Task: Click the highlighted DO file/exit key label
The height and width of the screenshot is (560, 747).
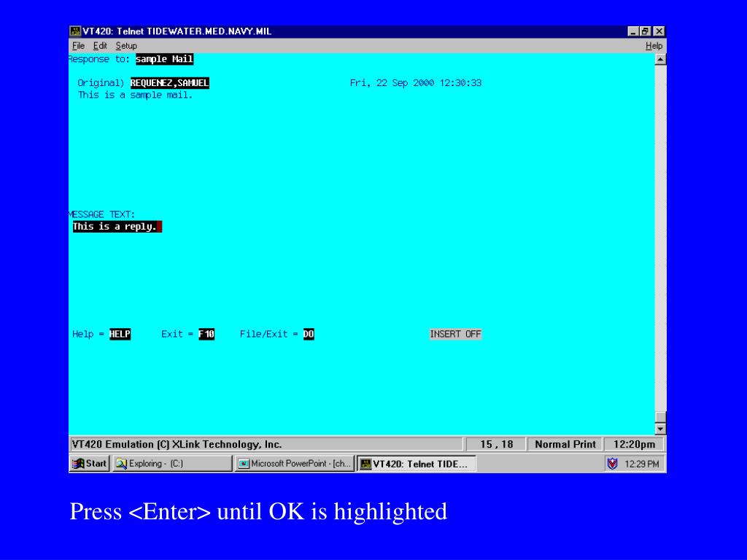Action: pyautogui.click(x=309, y=334)
